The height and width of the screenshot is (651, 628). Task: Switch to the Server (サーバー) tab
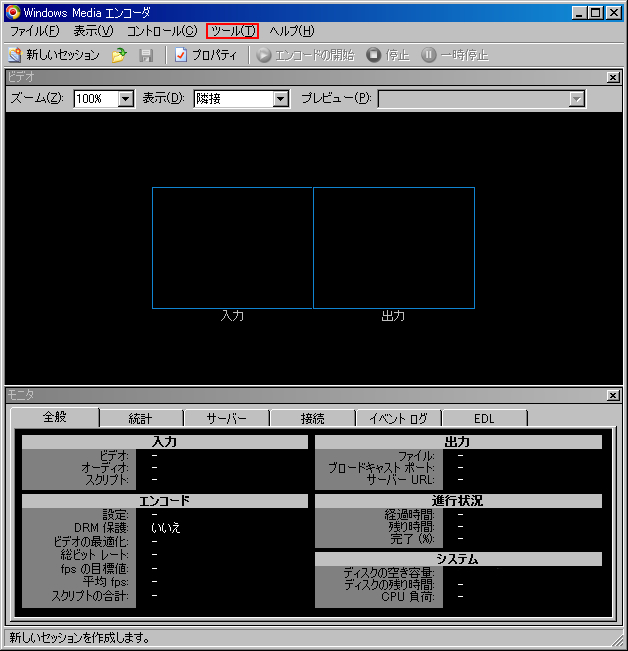point(227,419)
